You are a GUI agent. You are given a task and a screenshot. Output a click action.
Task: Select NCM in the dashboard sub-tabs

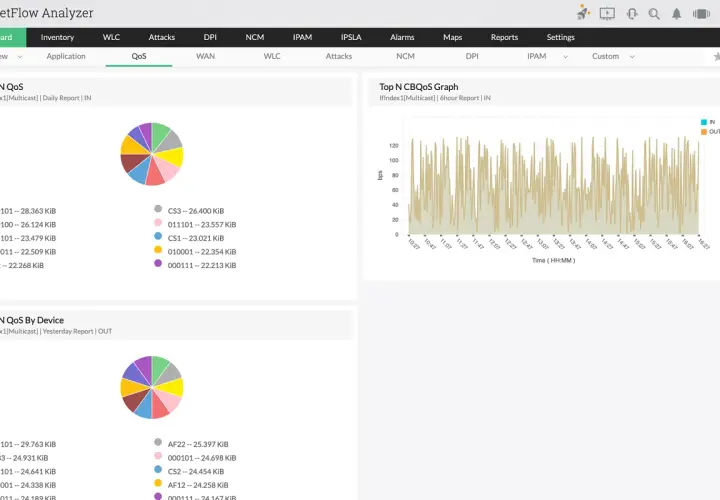point(405,56)
